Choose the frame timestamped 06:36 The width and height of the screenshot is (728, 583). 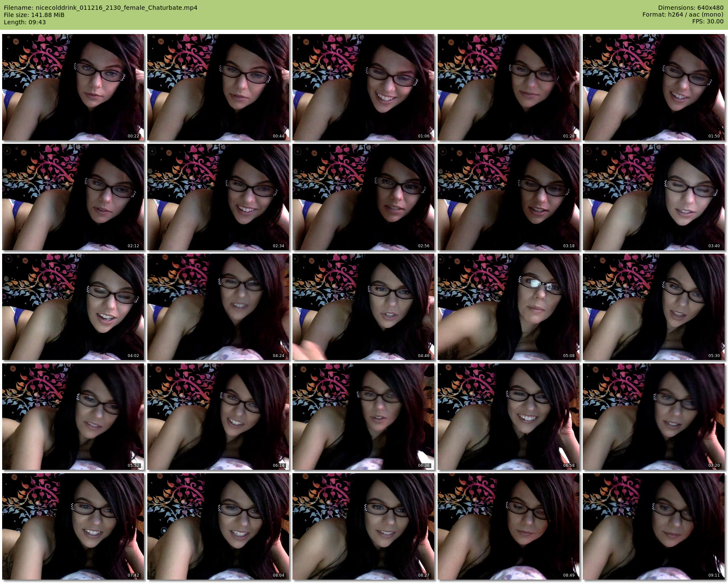[364, 417]
